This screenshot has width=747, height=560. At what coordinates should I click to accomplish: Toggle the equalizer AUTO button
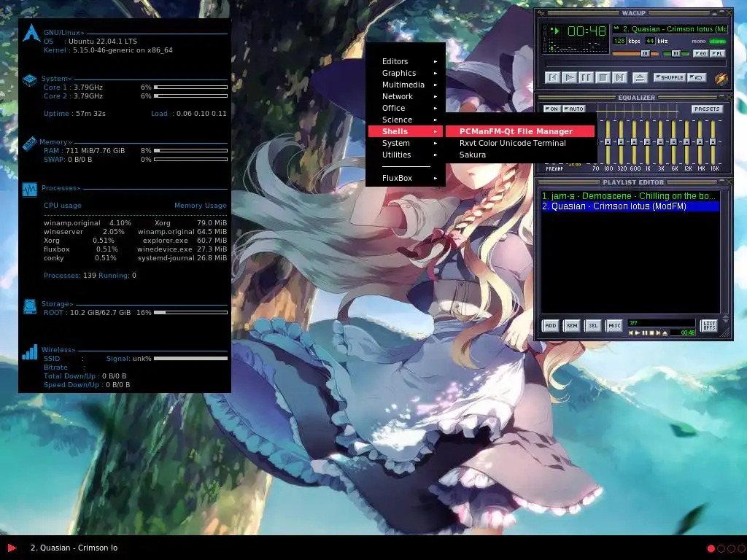click(x=573, y=109)
